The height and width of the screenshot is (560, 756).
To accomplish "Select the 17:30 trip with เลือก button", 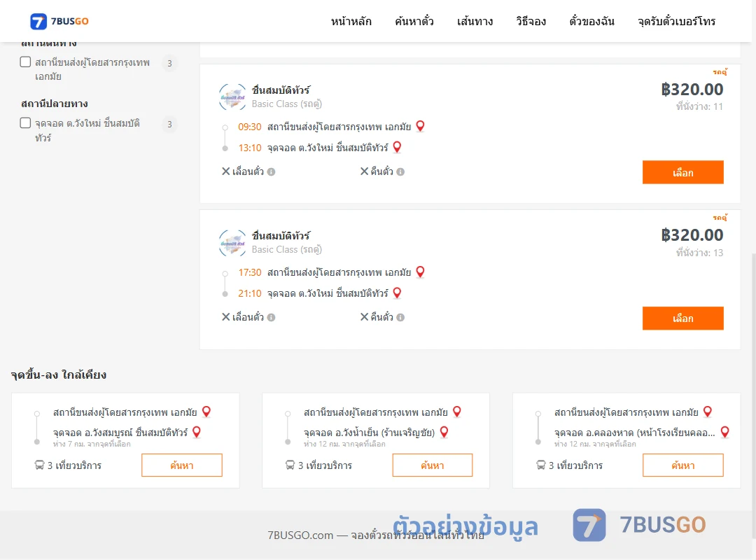I will click(682, 318).
